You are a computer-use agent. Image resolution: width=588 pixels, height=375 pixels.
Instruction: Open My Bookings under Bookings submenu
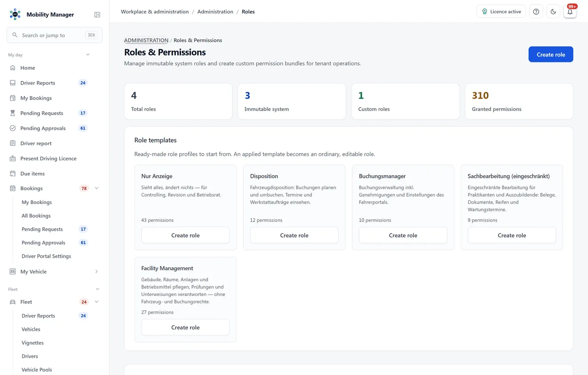pos(37,202)
